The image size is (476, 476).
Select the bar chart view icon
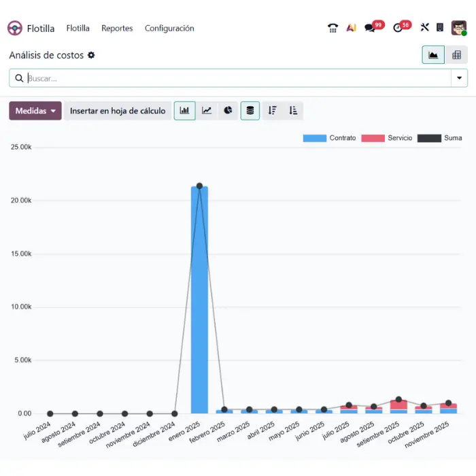click(184, 111)
